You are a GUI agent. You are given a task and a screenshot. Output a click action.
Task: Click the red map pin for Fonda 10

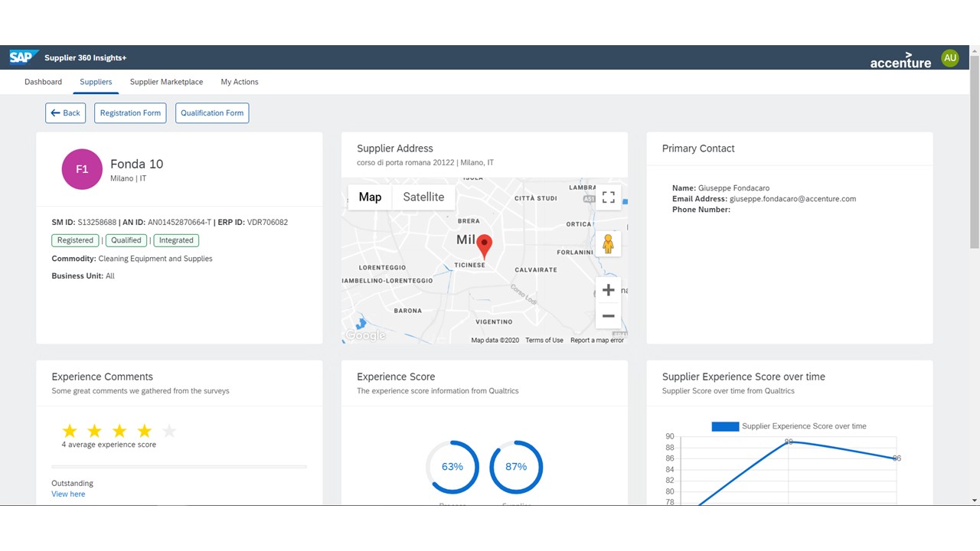click(484, 243)
